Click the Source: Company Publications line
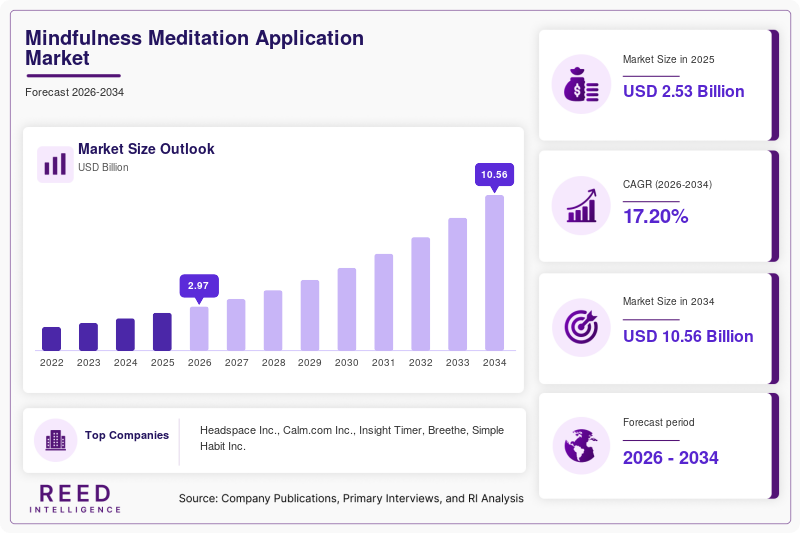 pos(351,498)
